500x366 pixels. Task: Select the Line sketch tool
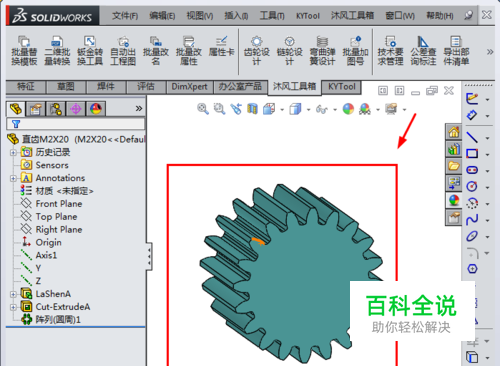pyautogui.click(x=472, y=137)
